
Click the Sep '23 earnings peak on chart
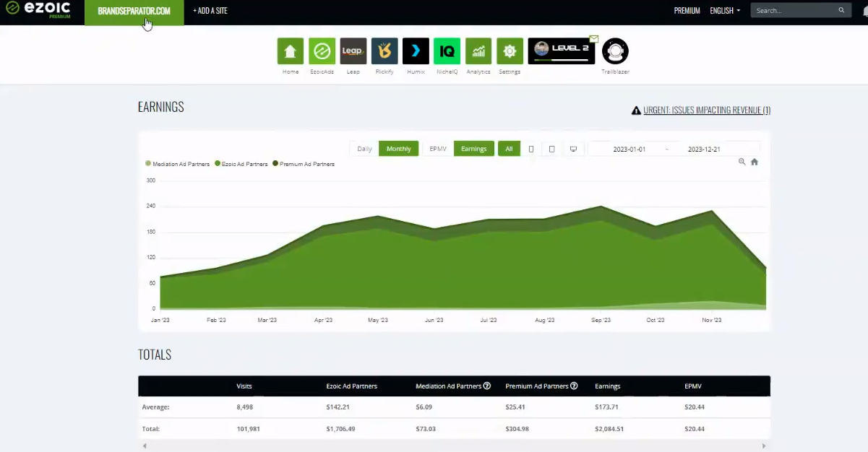601,207
